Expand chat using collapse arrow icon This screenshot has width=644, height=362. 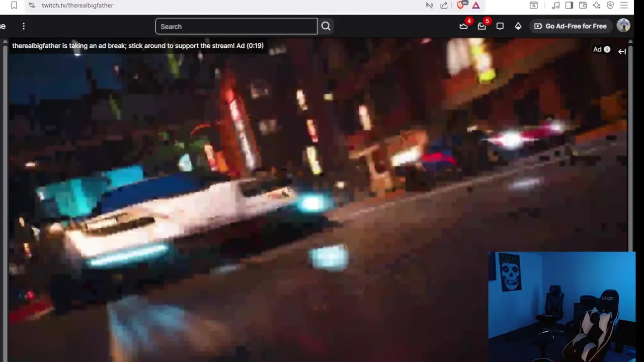(622, 51)
